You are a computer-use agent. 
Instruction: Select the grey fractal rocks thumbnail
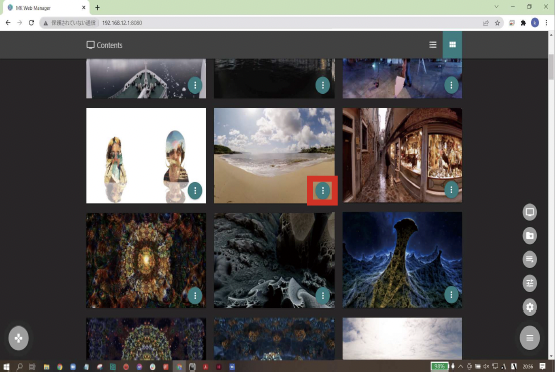(274, 261)
